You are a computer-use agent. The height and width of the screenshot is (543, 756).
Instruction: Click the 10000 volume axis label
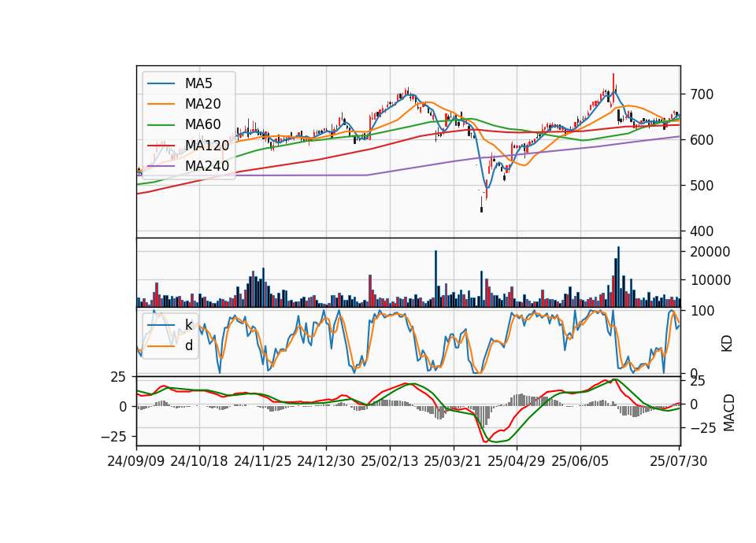(710, 280)
